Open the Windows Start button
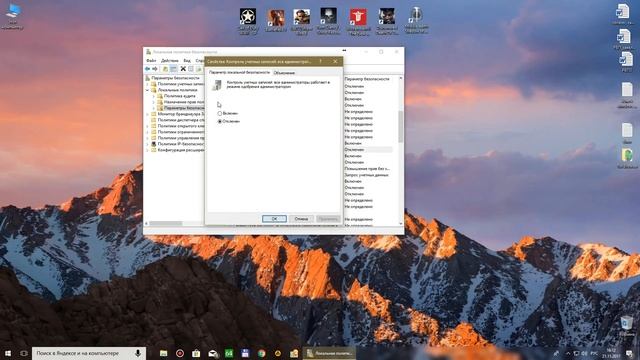 (x=8, y=353)
